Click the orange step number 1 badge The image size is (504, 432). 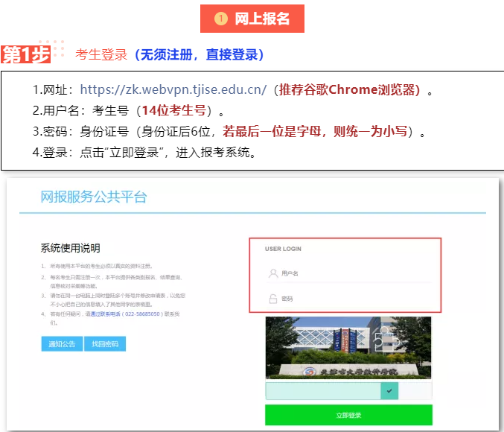pos(221,19)
